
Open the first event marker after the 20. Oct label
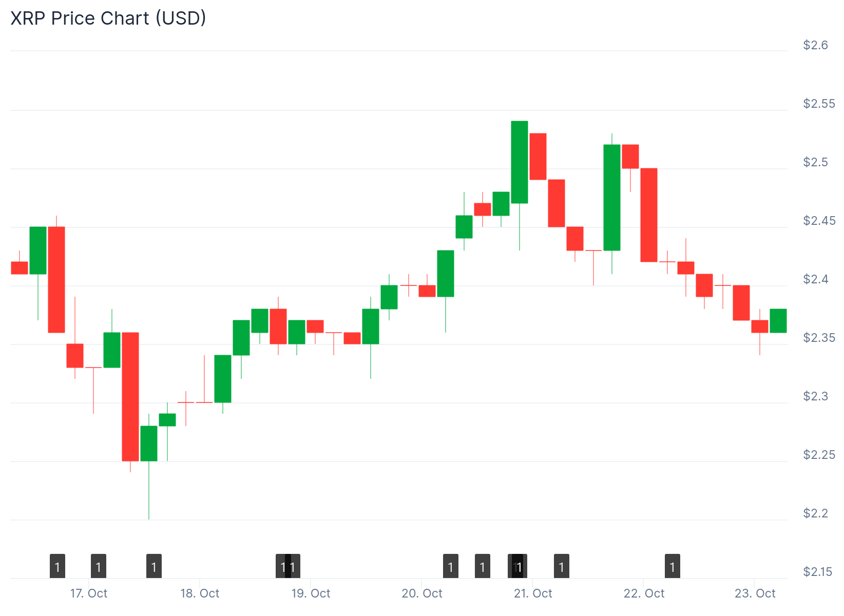[451, 567]
